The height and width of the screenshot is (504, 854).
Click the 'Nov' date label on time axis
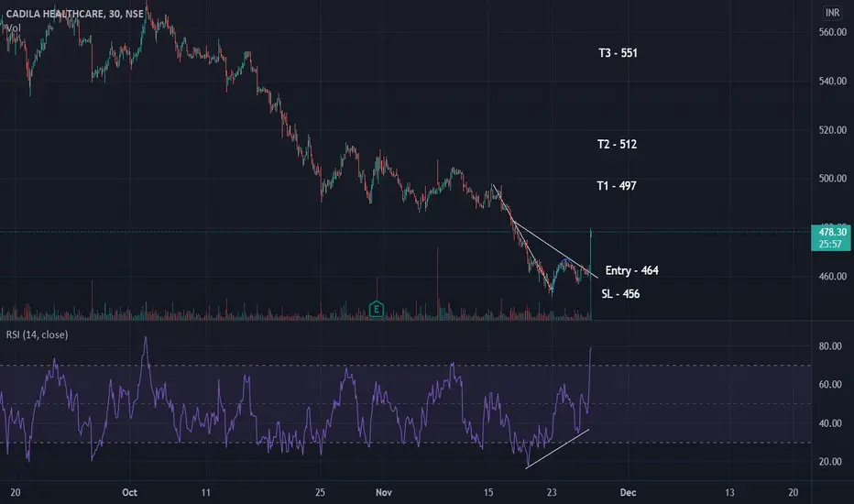tap(384, 493)
